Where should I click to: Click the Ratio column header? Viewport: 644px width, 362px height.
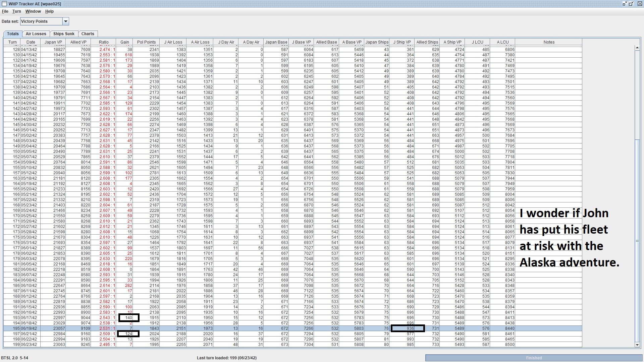[x=104, y=42]
